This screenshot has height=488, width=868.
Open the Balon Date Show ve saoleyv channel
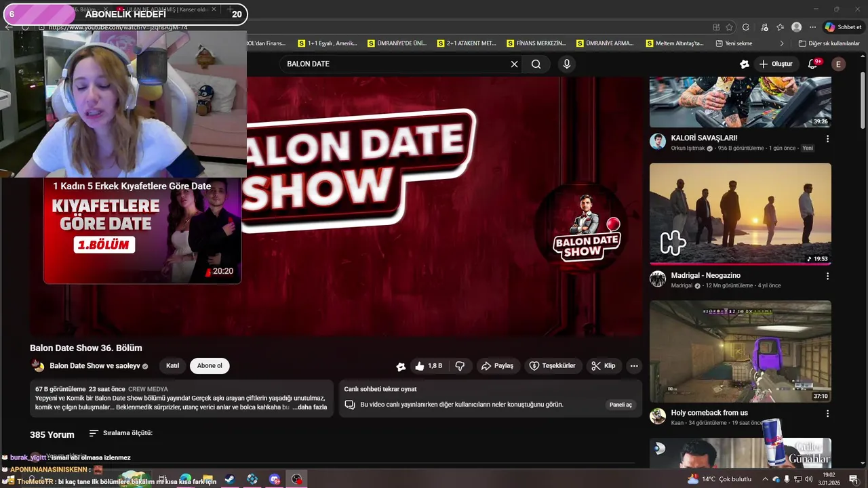click(94, 366)
